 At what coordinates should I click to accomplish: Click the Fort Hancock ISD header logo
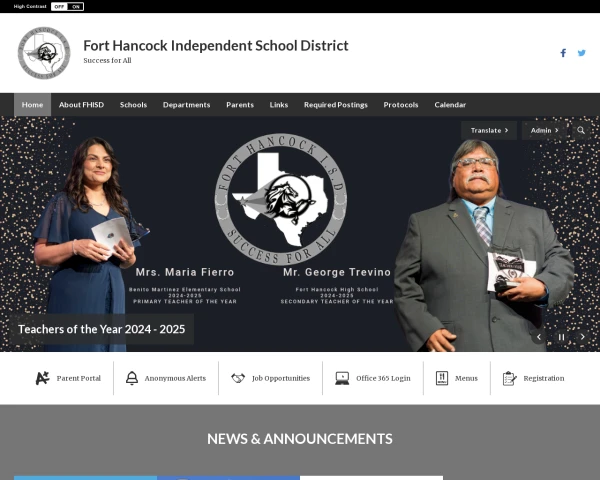[x=44, y=53]
